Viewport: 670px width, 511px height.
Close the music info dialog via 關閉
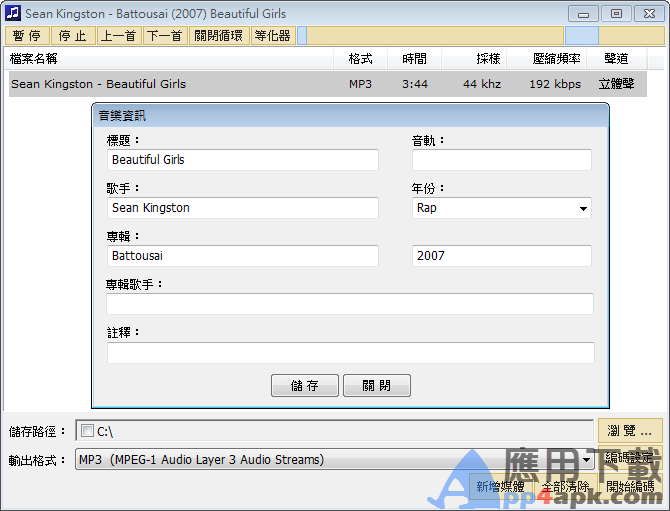(377, 385)
